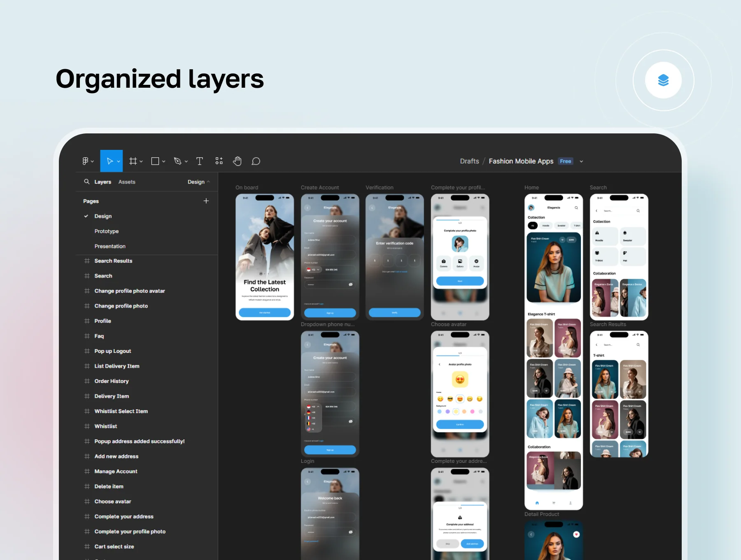Viewport: 741px width, 560px height.
Task: Select Popup address added successfully layer
Action: click(140, 441)
